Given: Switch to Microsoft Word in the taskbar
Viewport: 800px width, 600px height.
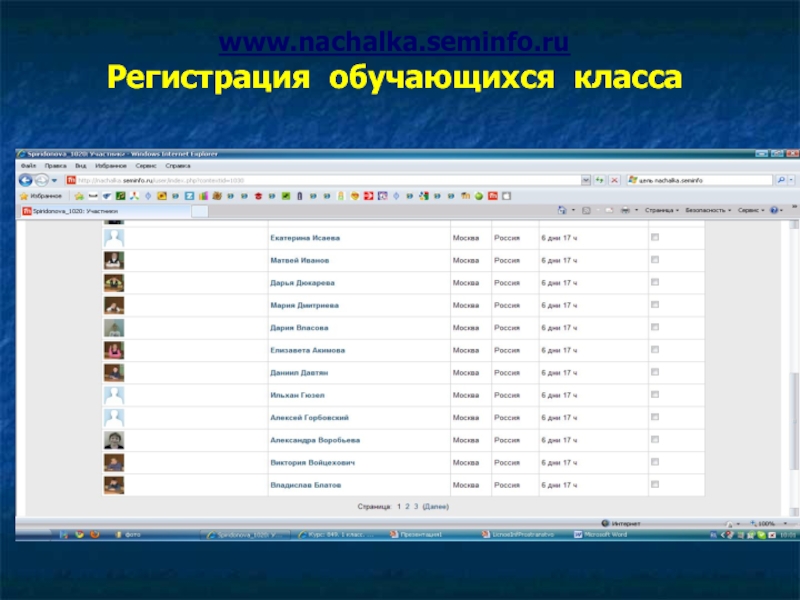Looking at the screenshot, I should coord(605,535).
